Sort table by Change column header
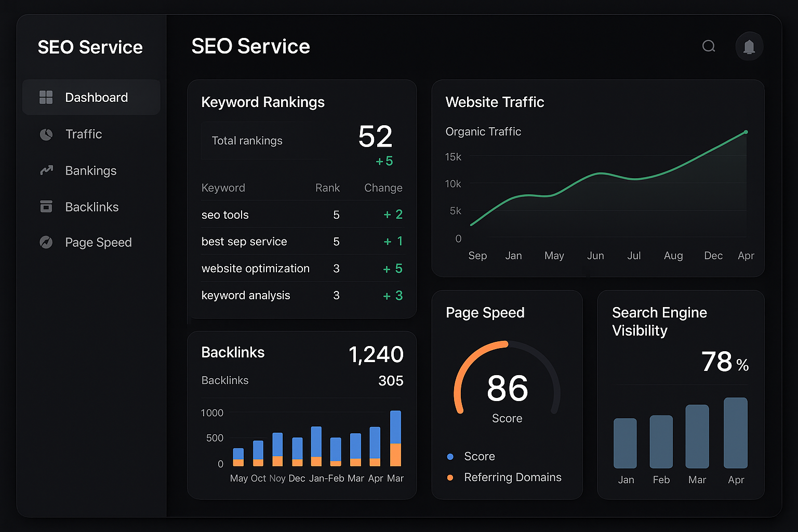Screen dimensions: 798x532 click(x=383, y=188)
